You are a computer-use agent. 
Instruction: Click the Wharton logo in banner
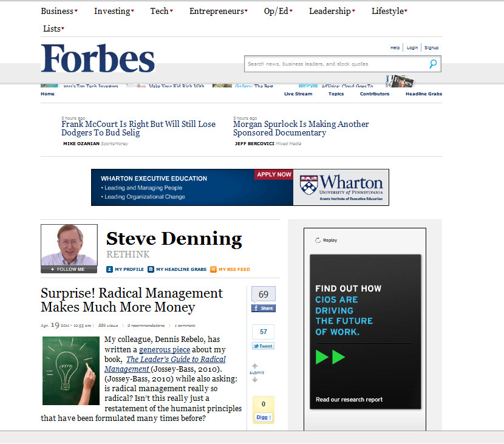coord(341,187)
